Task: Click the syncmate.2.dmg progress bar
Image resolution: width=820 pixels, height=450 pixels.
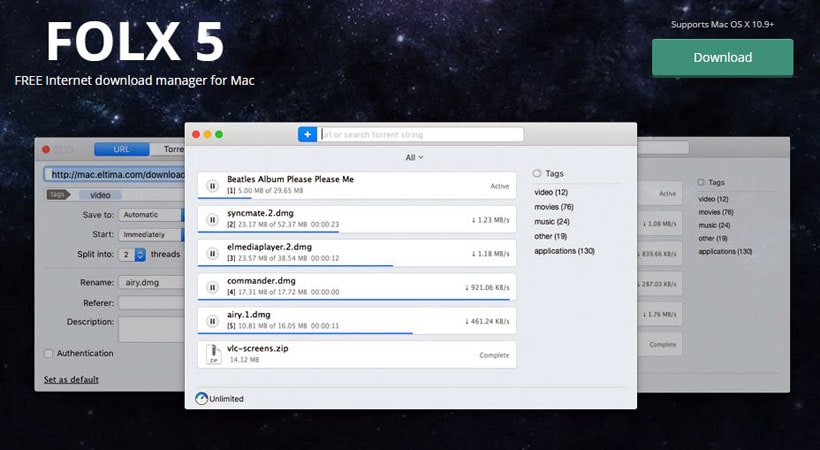Action: coord(268,232)
